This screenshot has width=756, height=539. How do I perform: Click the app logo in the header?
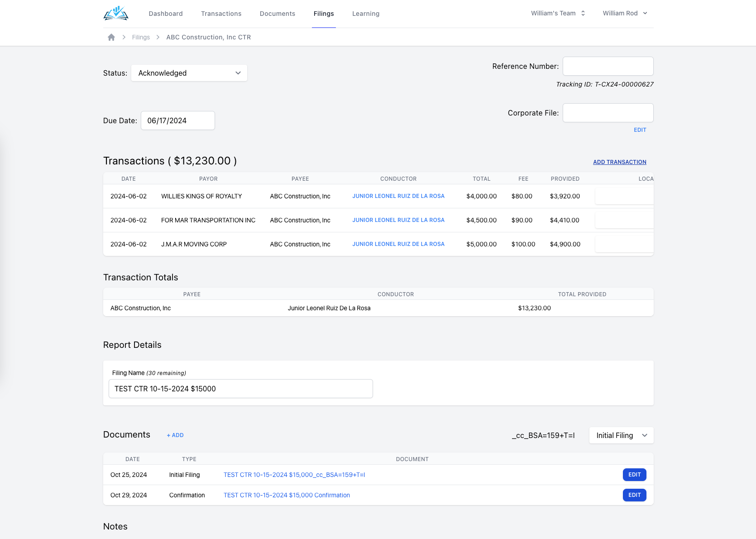click(116, 14)
